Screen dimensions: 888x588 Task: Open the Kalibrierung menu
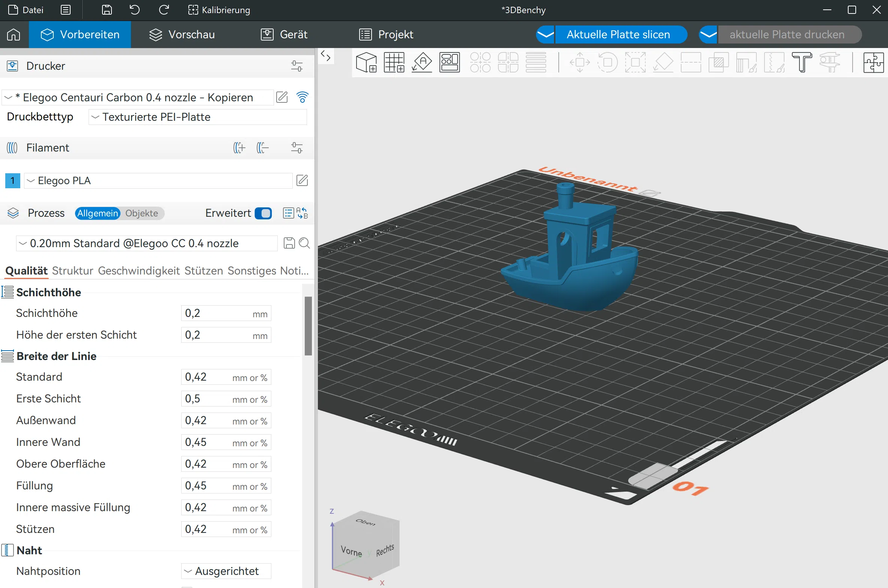(219, 10)
